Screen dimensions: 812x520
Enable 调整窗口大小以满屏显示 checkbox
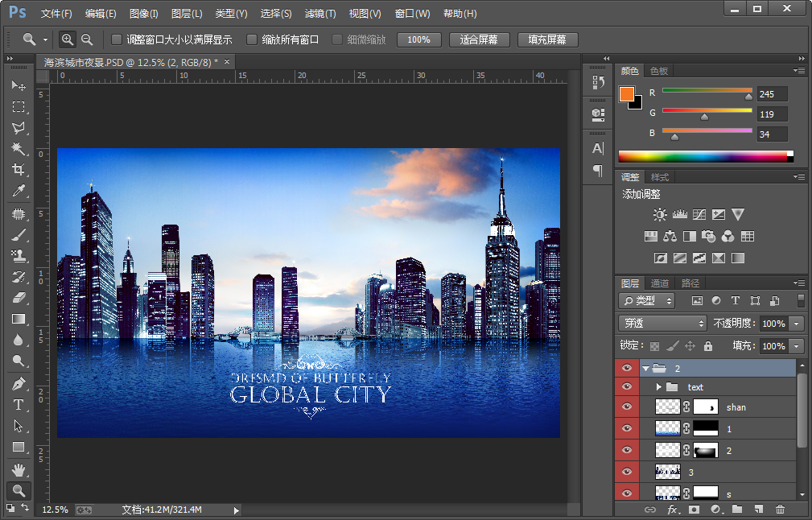point(117,39)
